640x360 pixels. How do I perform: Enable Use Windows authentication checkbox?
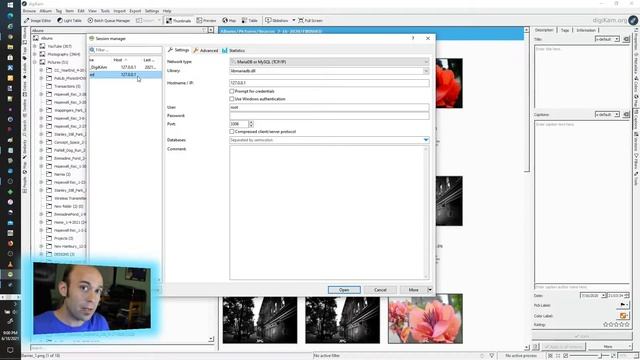click(232, 99)
